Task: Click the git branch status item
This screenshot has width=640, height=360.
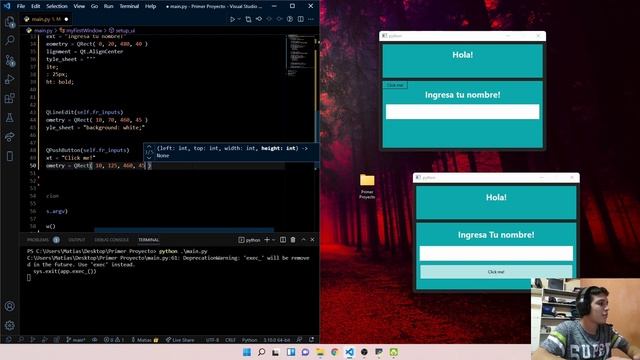Action: [x=76, y=340]
